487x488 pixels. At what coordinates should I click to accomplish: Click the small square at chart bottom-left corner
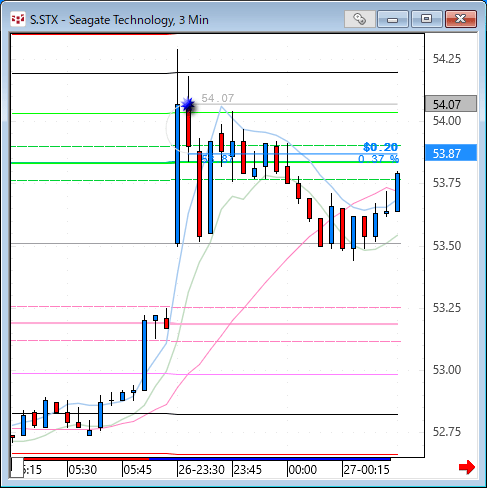pos(17,468)
